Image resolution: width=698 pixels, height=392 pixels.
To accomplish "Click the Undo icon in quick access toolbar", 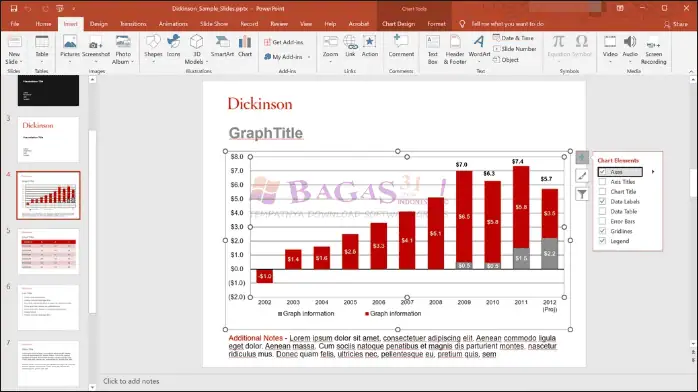I will pos(28,8).
